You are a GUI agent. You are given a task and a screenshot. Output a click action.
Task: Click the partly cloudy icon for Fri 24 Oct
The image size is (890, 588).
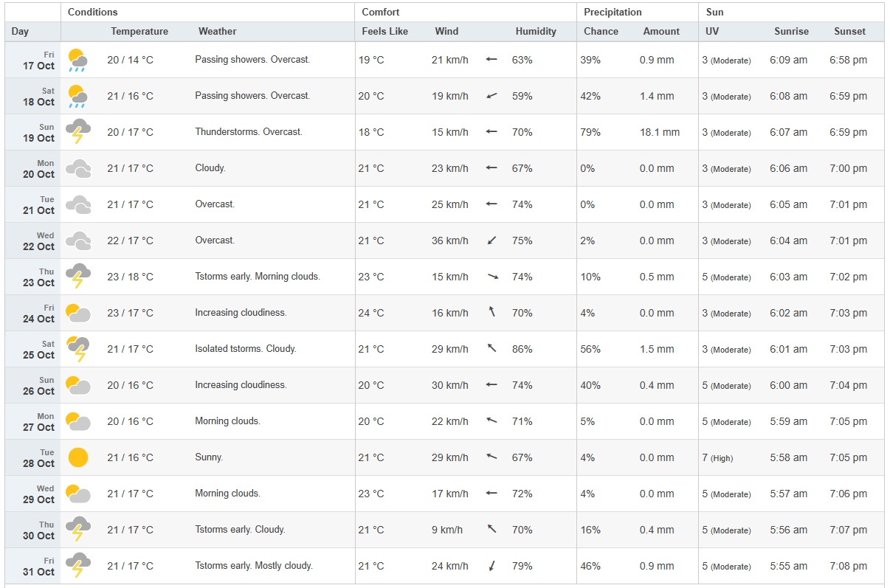point(77,313)
